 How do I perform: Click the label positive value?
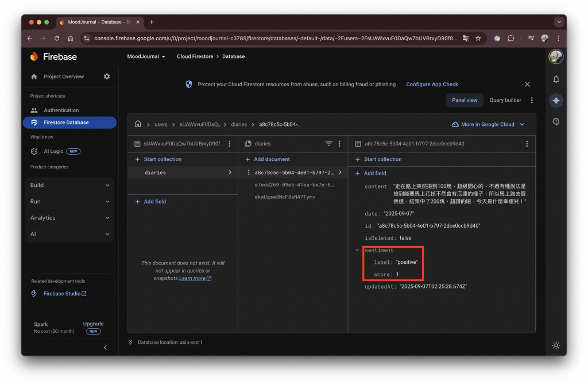point(407,262)
